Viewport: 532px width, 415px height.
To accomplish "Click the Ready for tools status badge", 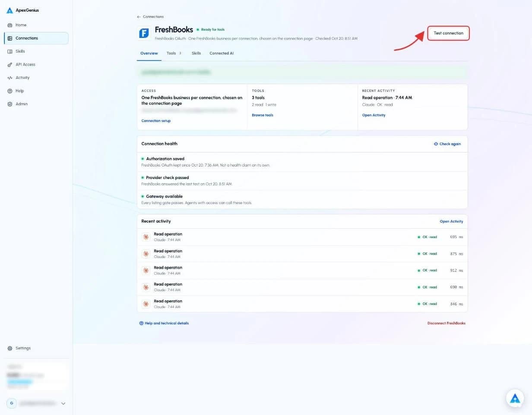I will 211,30.
